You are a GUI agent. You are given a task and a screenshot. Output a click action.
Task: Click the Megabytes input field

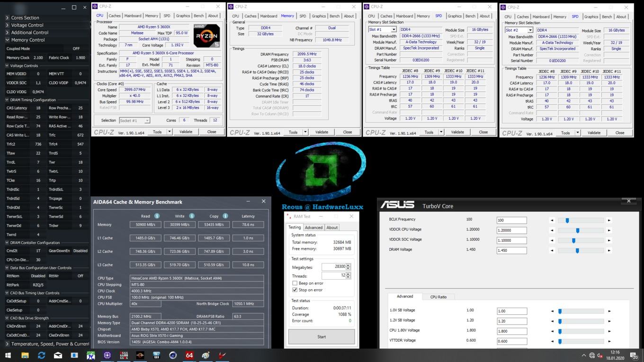pos(334,267)
